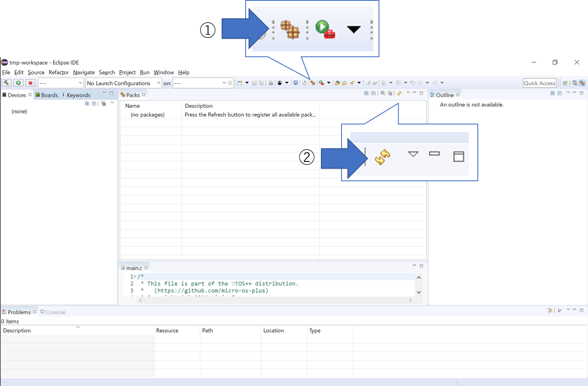The width and height of the screenshot is (588, 386).
Task: Toggle the Packs perspective button
Action: [582, 83]
